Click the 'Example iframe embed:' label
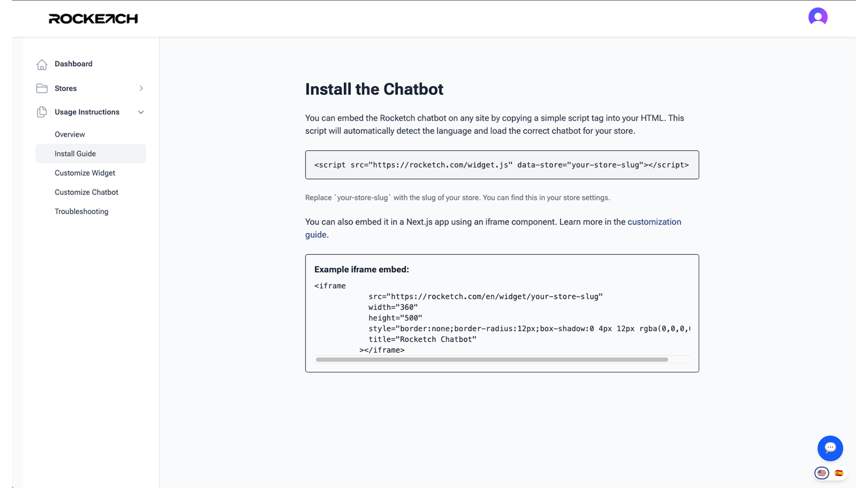Image resolution: width=868 pixels, height=488 pixels. click(361, 269)
